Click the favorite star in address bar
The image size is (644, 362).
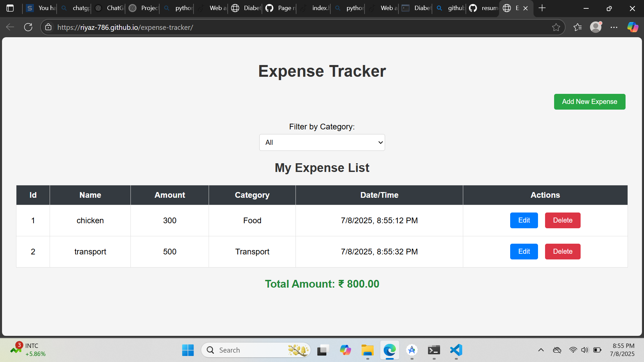click(556, 27)
